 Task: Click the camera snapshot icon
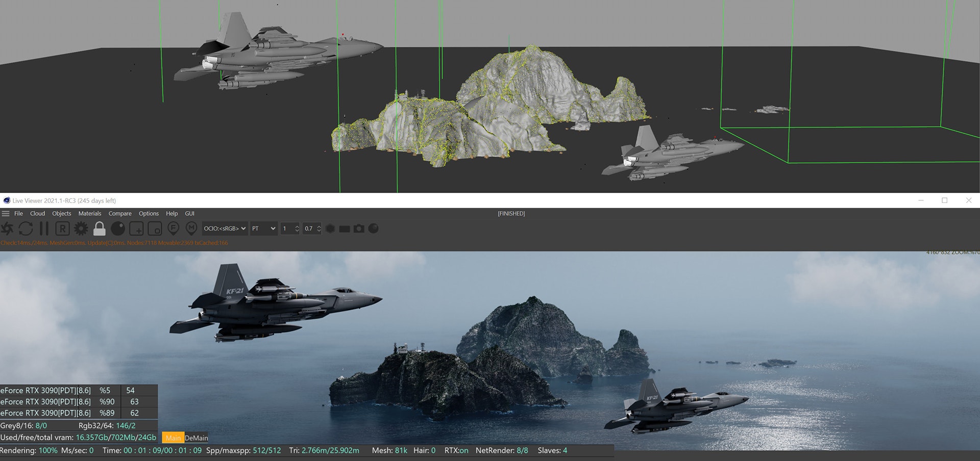pos(359,228)
